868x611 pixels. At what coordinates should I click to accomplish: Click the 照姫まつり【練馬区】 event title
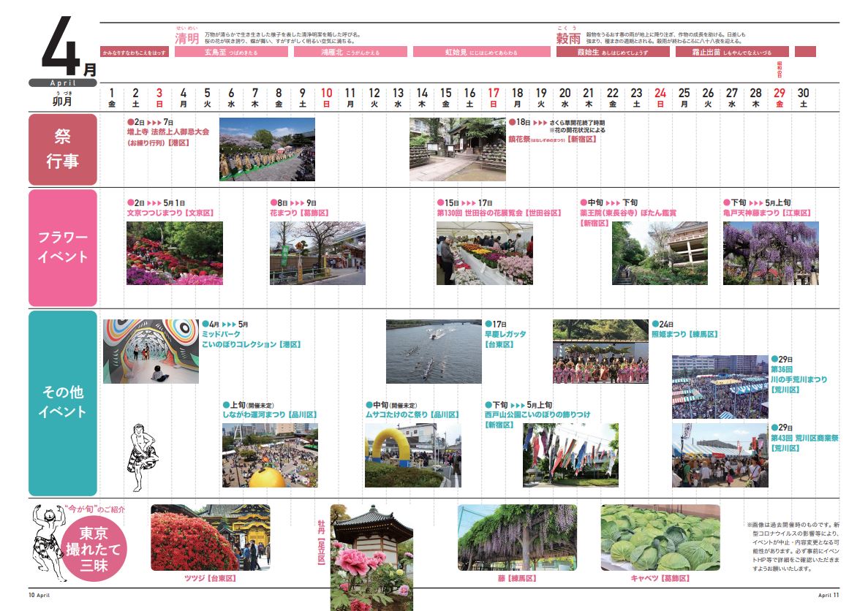coord(684,334)
